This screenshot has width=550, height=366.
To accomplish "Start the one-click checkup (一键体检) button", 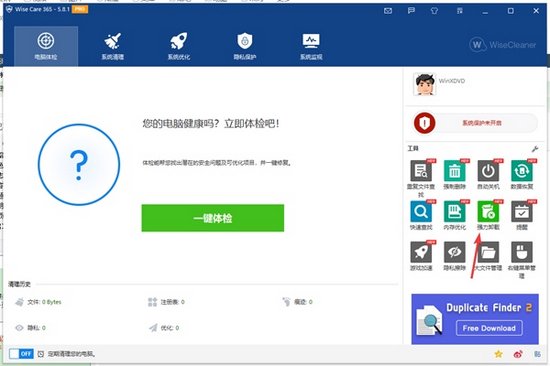I will [213, 218].
